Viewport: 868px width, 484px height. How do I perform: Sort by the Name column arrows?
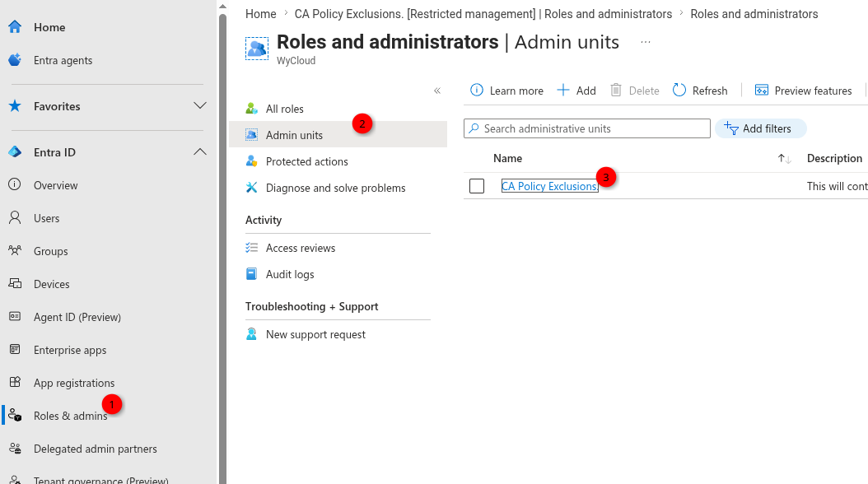point(784,159)
